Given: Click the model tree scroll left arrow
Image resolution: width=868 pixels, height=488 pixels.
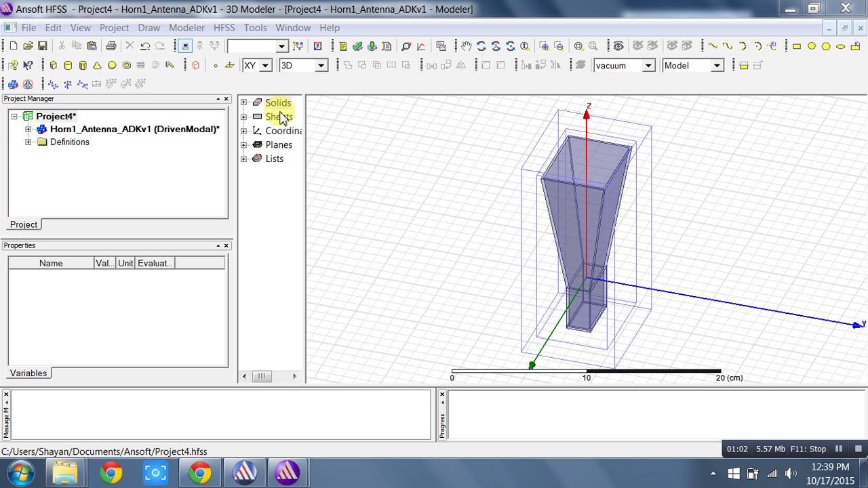Looking at the screenshot, I should tap(244, 376).
